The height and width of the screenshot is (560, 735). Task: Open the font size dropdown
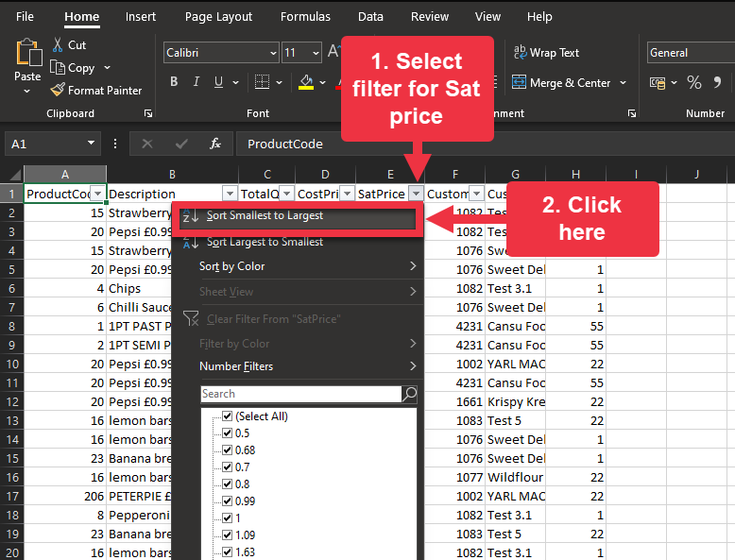click(316, 53)
